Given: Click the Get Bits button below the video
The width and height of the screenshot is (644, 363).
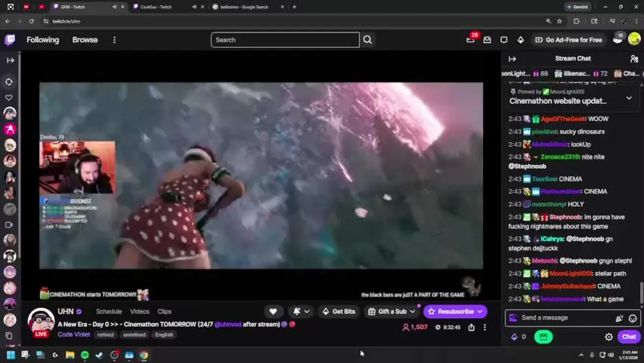Looking at the screenshot, I should [338, 312].
